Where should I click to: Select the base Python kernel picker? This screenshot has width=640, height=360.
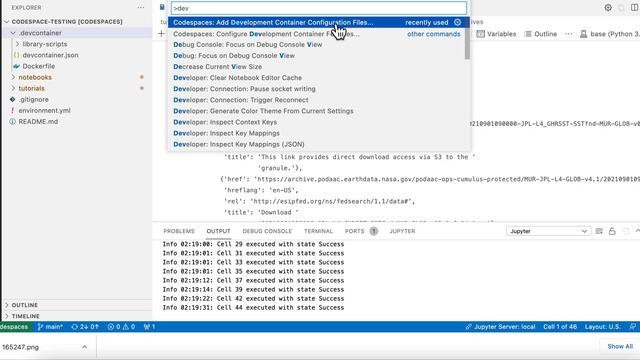click(609, 34)
